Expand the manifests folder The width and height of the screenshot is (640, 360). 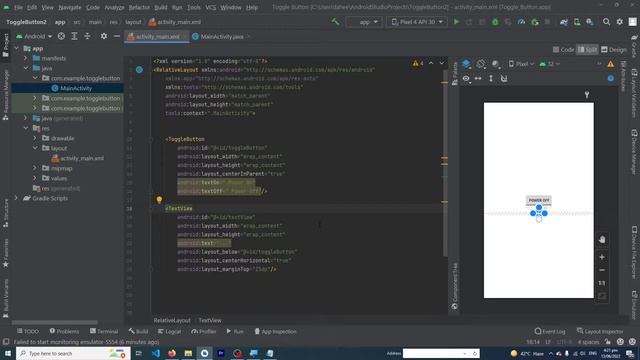26,58
